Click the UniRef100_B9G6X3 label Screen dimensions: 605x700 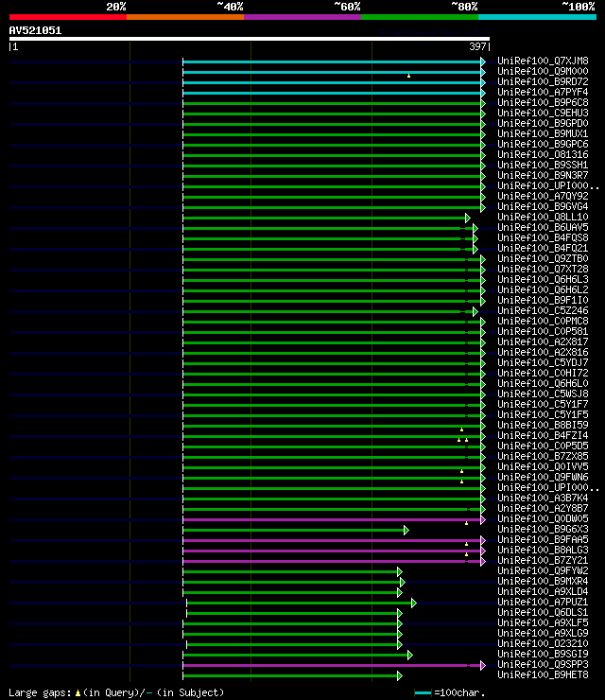[x=543, y=529]
